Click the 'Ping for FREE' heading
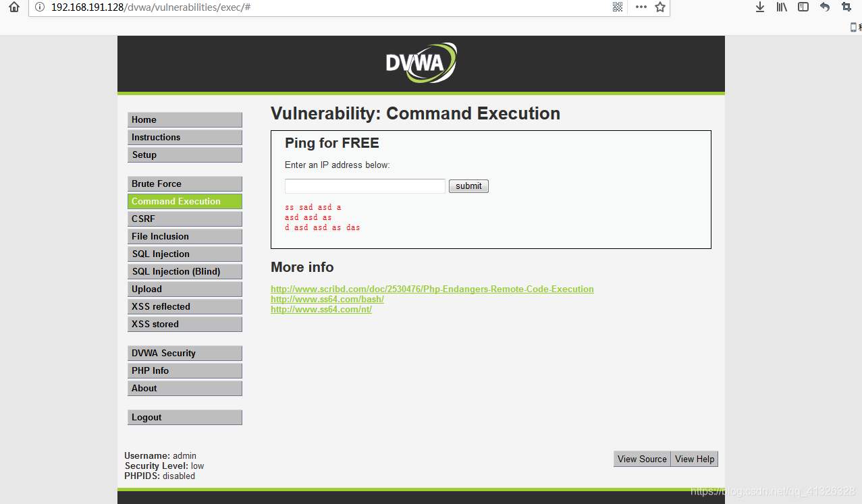The image size is (862, 504). [332, 143]
